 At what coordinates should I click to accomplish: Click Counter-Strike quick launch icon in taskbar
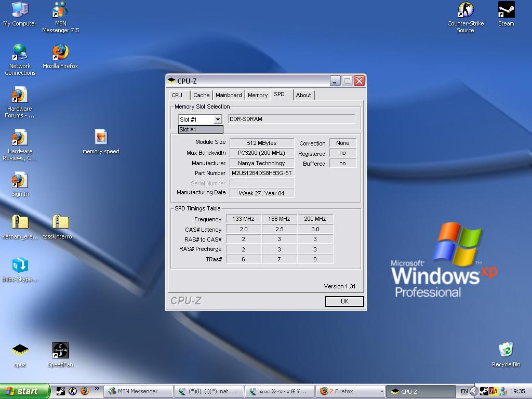(73, 391)
